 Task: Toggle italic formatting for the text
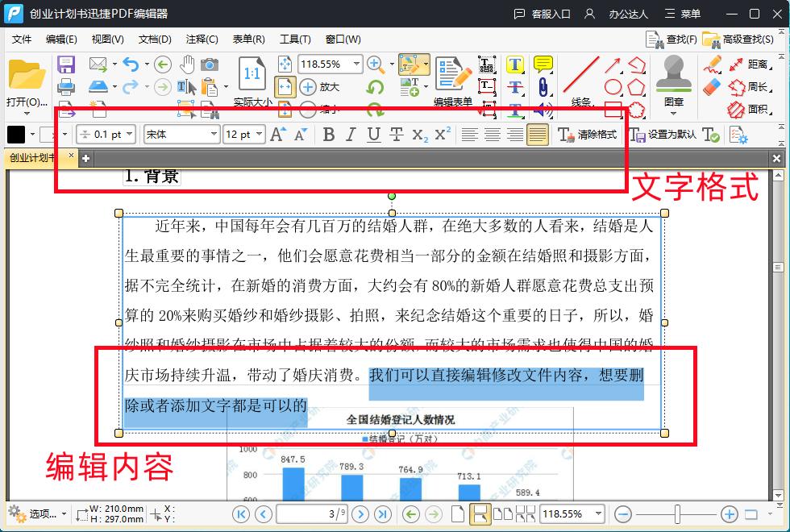[350, 135]
